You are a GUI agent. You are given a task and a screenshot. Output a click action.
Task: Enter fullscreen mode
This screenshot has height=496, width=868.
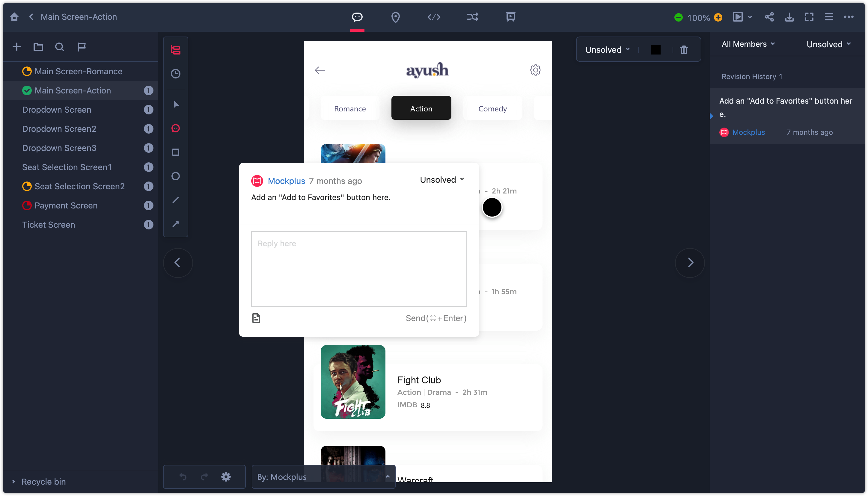pyautogui.click(x=809, y=17)
